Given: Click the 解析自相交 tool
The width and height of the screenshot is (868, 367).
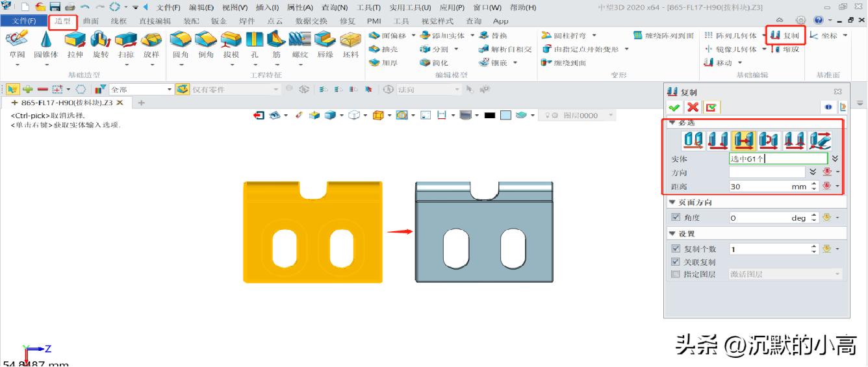Looking at the screenshot, I should click(505, 49).
